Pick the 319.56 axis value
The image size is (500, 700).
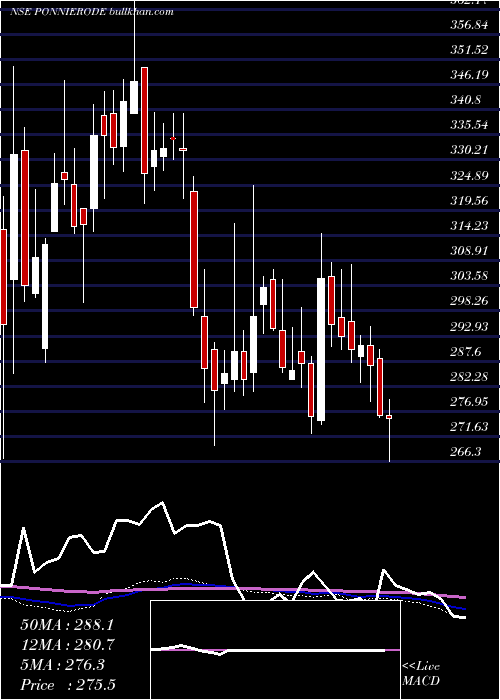click(x=468, y=201)
